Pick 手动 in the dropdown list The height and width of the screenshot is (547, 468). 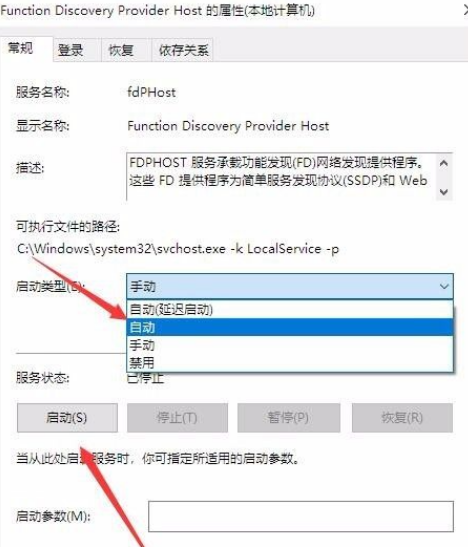pyautogui.click(x=290, y=345)
